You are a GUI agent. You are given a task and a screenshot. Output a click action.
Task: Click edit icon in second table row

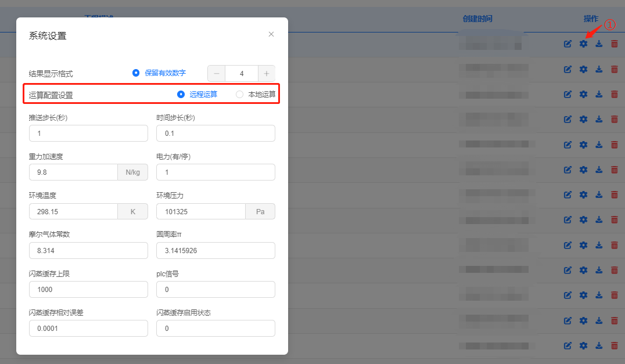click(x=567, y=69)
